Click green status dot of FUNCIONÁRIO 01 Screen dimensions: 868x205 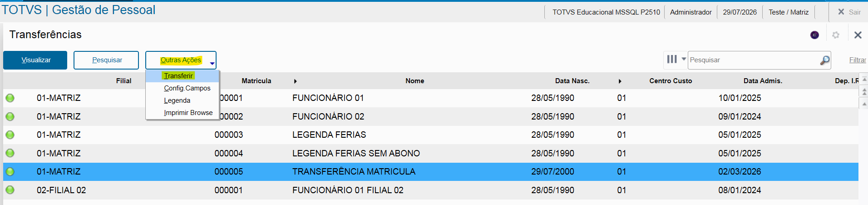pos(10,98)
